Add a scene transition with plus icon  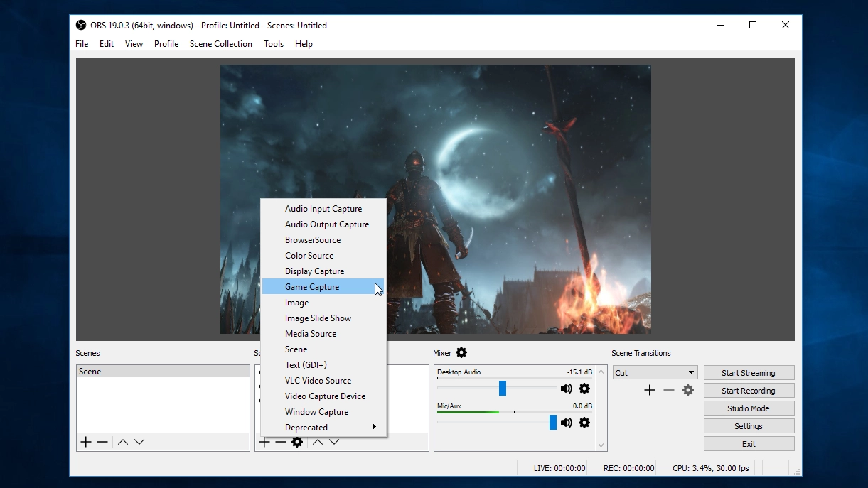(649, 390)
